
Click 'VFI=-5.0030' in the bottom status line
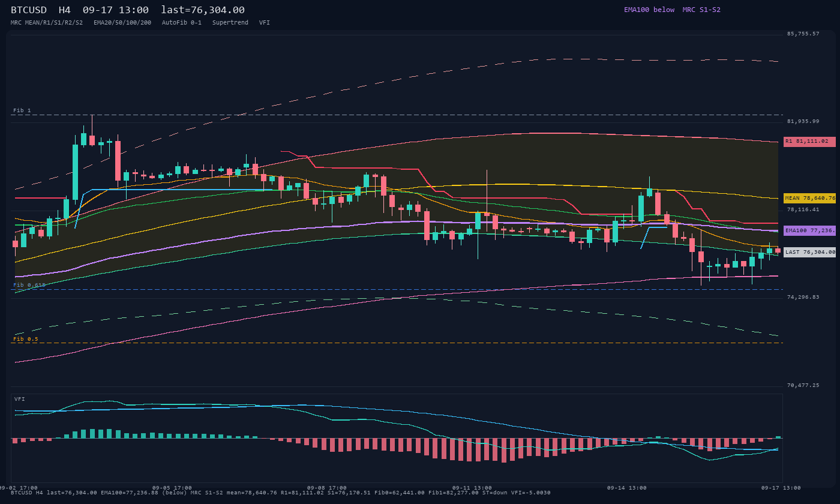point(531,493)
